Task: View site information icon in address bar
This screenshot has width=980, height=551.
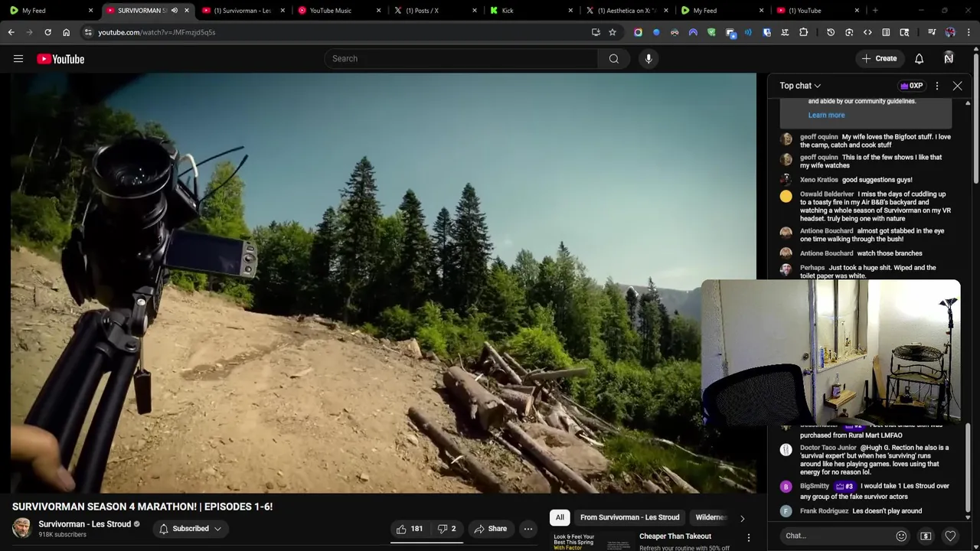Action: (88, 32)
